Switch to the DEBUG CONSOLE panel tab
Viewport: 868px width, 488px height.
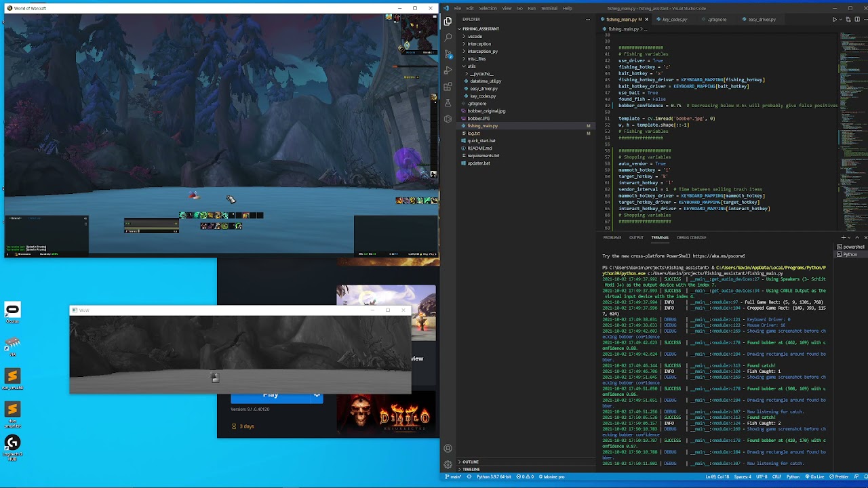[691, 237]
